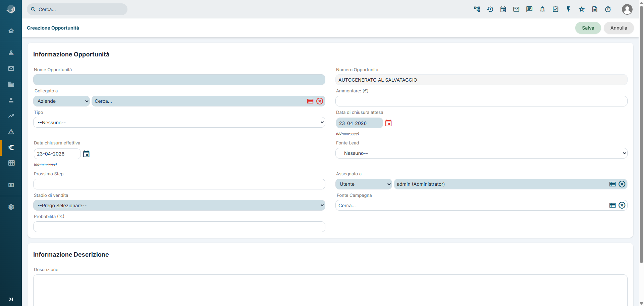Clear the Collegato a linked record

320,101
